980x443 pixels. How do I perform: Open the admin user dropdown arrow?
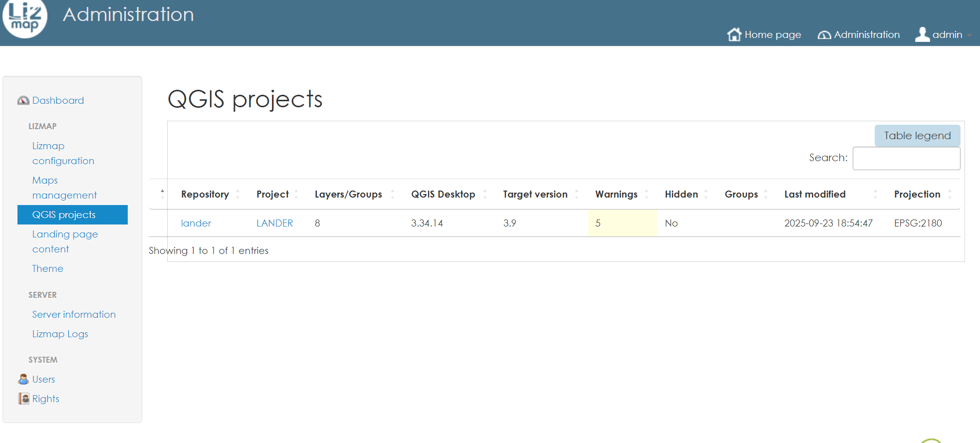[969, 35]
